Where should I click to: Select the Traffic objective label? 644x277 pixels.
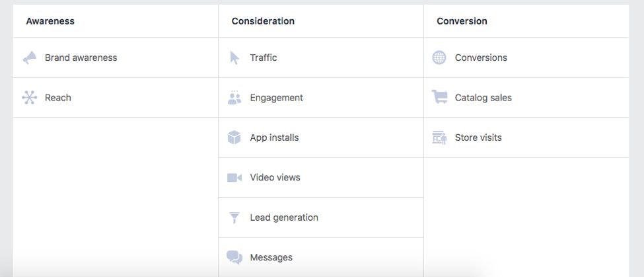coord(264,58)
